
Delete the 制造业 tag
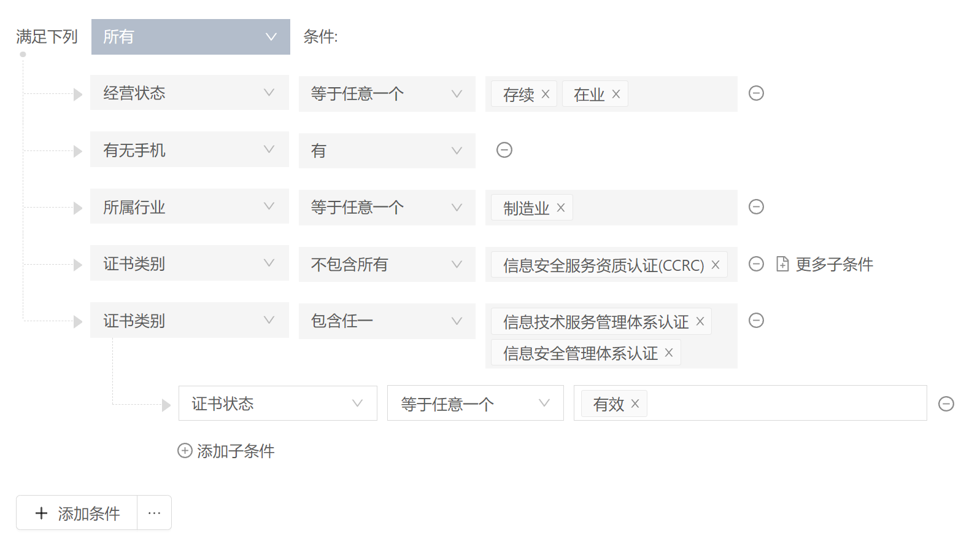(561, 208)
